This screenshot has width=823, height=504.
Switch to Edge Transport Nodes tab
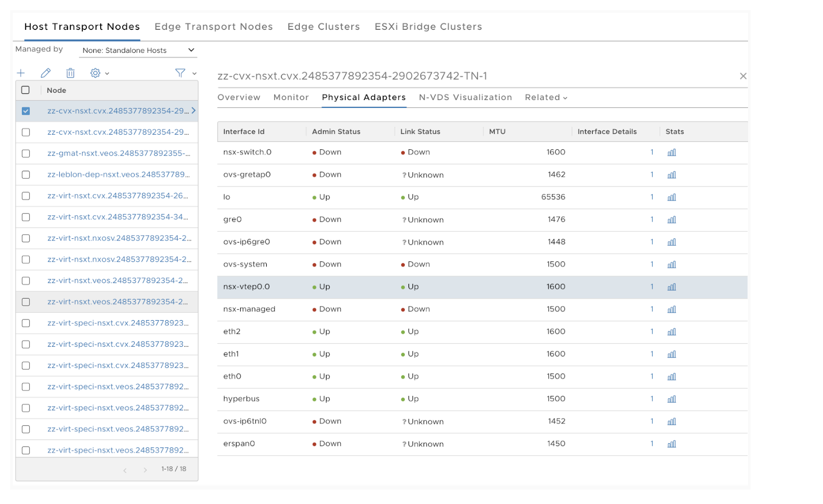click(213, 27)
